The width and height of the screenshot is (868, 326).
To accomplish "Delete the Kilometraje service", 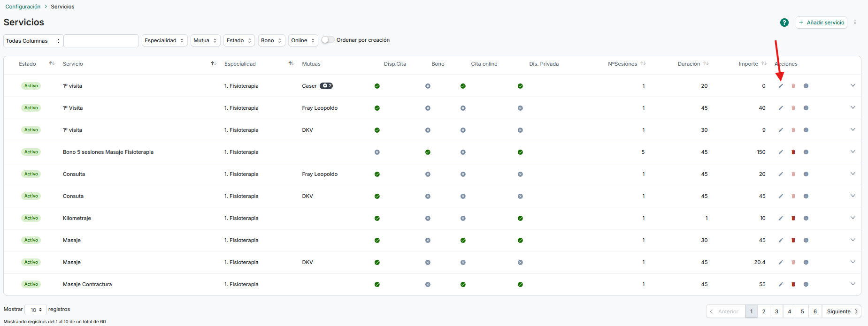I will tap(793, 218).
